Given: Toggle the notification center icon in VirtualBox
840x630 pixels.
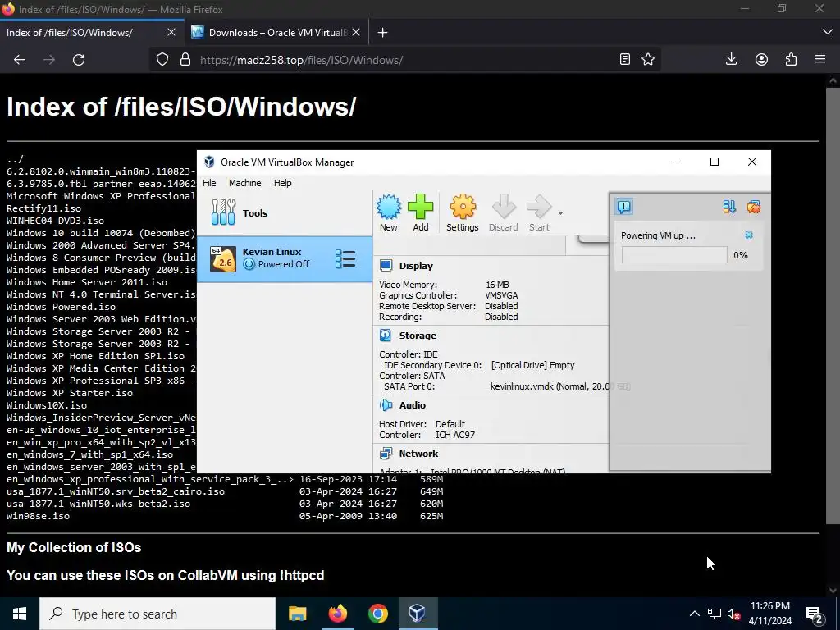Looking at the screenshot, I should tap(624, 207).
